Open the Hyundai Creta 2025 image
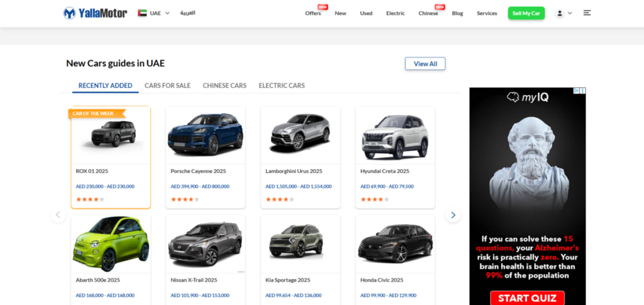The image size is (644, 305). pyautogui.click(x=395, y=136)
